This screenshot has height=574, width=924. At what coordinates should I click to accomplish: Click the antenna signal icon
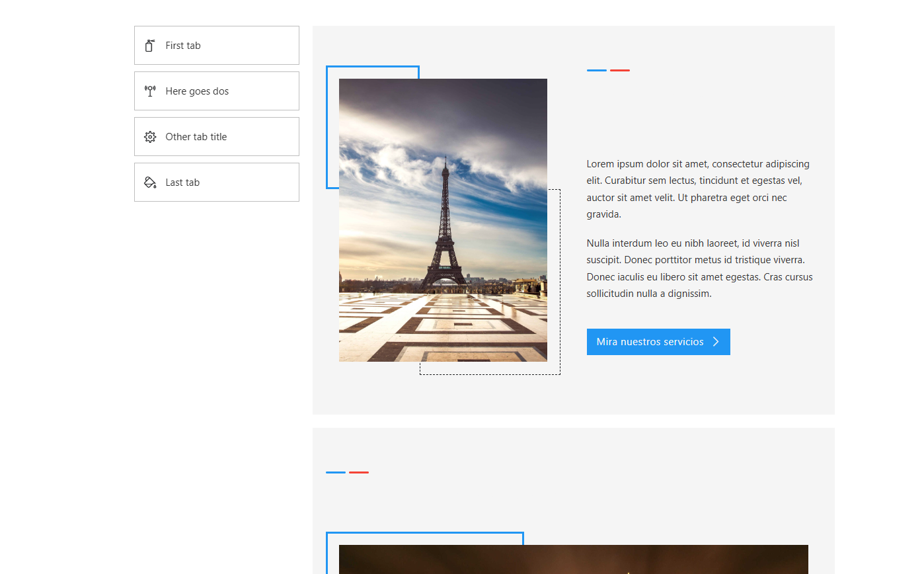coord(150,91)
